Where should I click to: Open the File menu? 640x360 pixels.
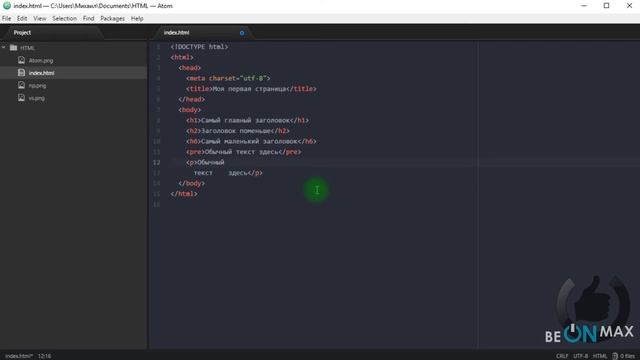point(7,18)
